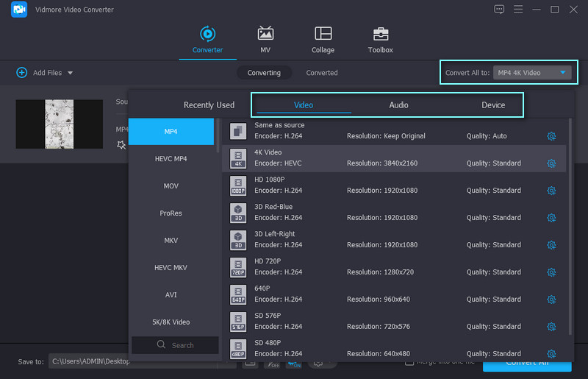
Task: Switch to the Audio format tab
Action: (398, 105)
